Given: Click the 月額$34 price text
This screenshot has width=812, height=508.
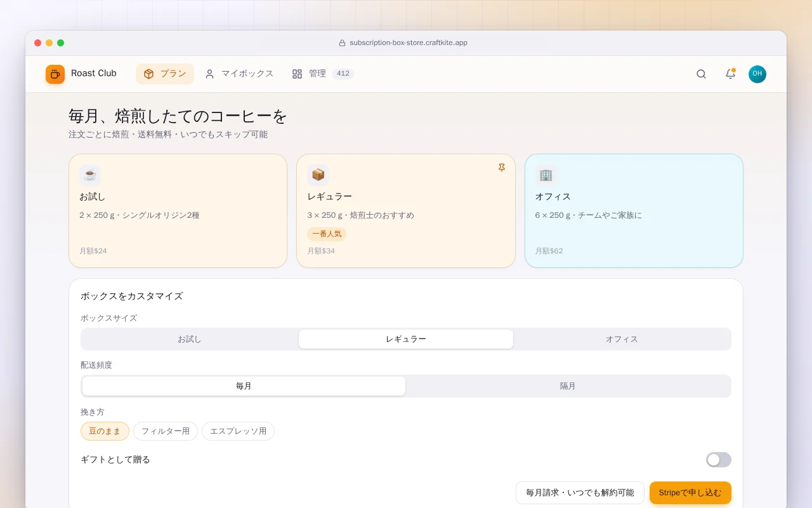Looking at the screenshot, I should [x=321, y=251].
